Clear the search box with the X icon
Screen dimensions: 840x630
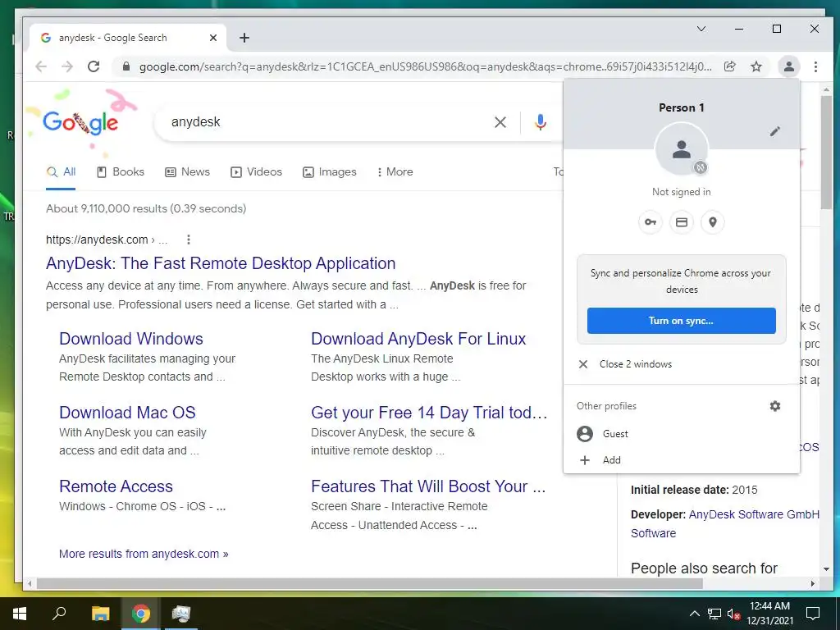[x=500, y=122]
